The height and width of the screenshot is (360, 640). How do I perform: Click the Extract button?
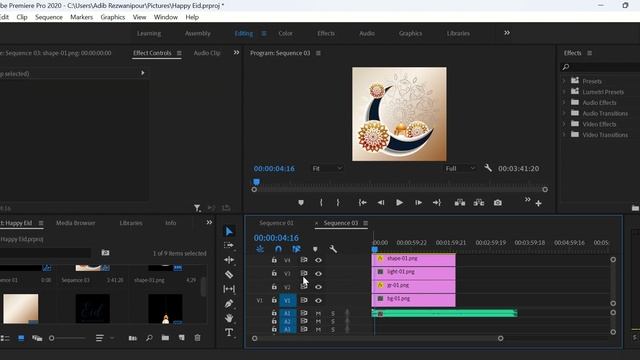479,202
